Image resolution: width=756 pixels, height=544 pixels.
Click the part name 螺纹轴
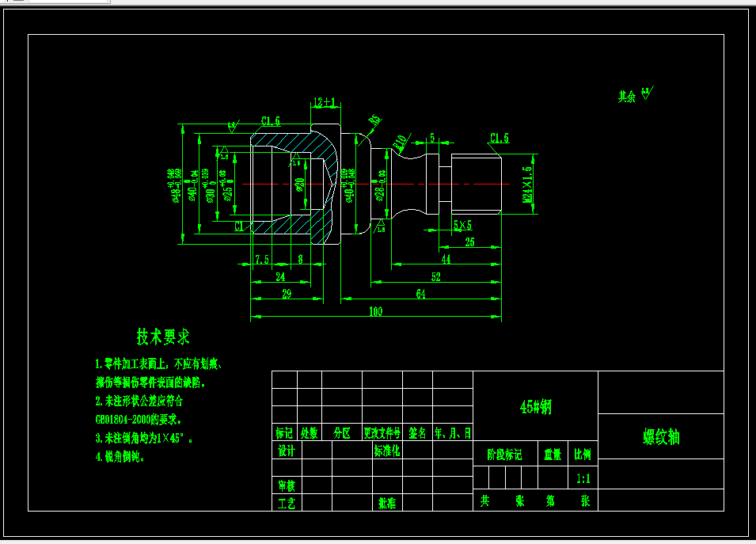[x=661, y=436]
